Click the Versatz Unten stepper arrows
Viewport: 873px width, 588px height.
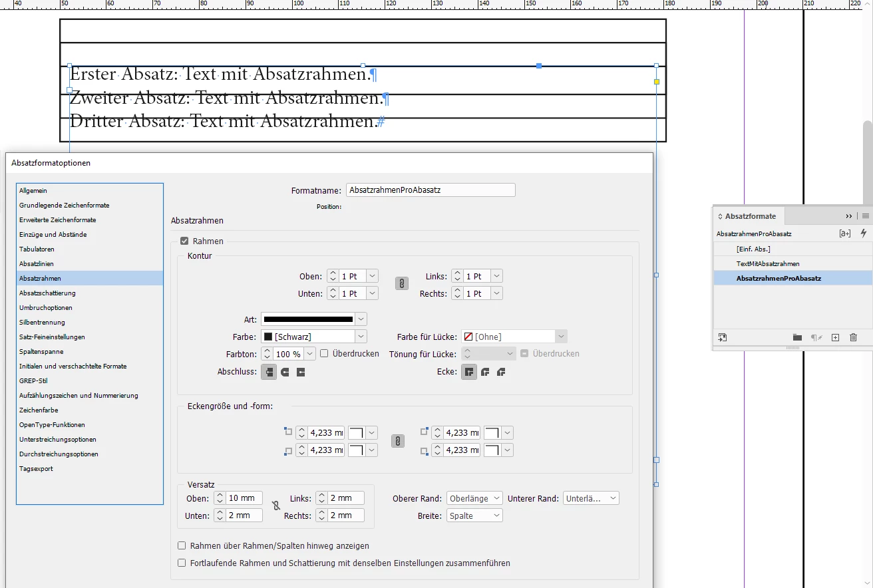click(x=220, y=515)
